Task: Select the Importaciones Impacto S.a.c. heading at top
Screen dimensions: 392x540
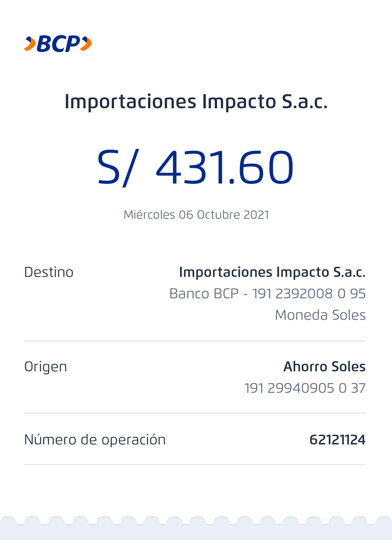Action: coord(196,101)
